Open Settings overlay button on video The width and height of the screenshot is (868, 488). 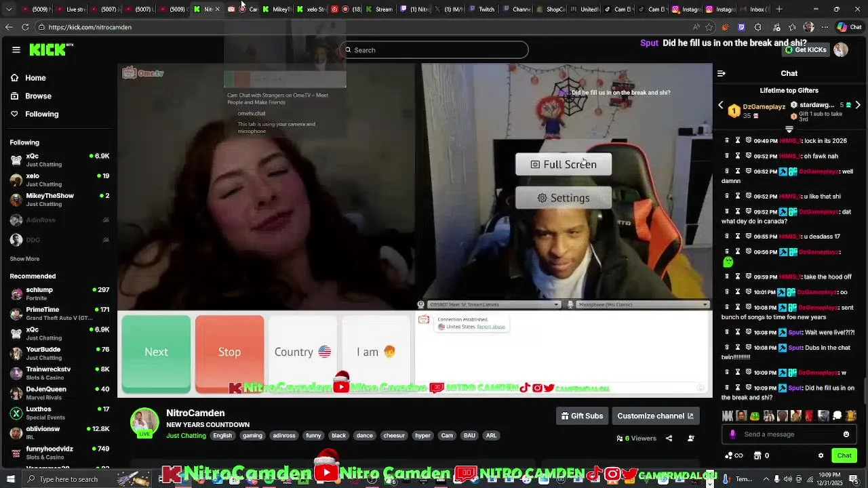[x=564, y=198]
